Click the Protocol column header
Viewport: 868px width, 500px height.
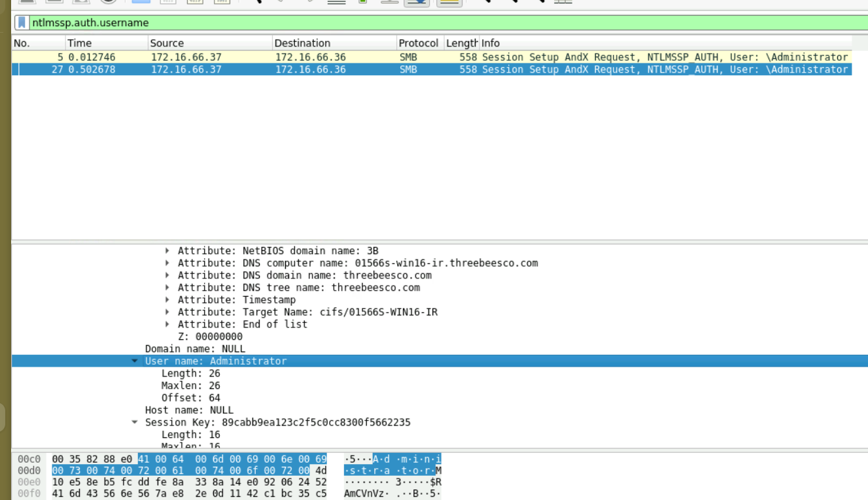[418, 43]
